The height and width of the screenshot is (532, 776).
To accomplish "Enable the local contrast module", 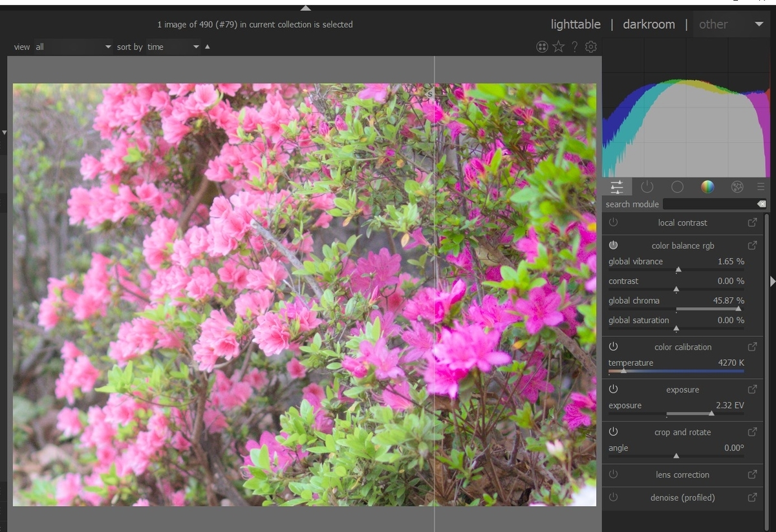I will point(613,222).
